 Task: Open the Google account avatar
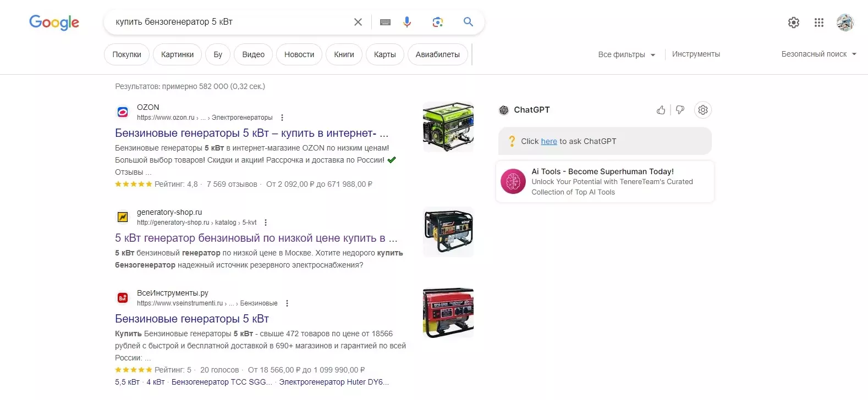click(845, 23)
